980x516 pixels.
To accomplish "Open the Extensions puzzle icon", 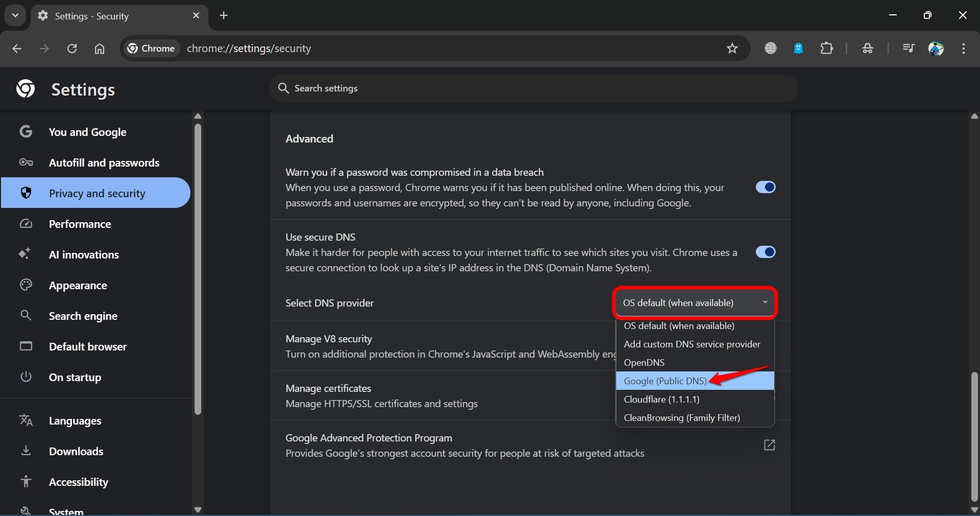I will [826, 49].
